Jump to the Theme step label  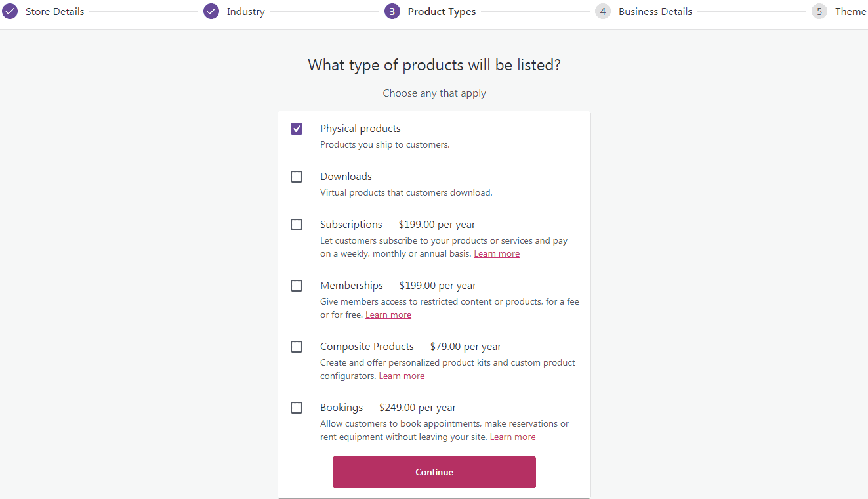(850, 12)
